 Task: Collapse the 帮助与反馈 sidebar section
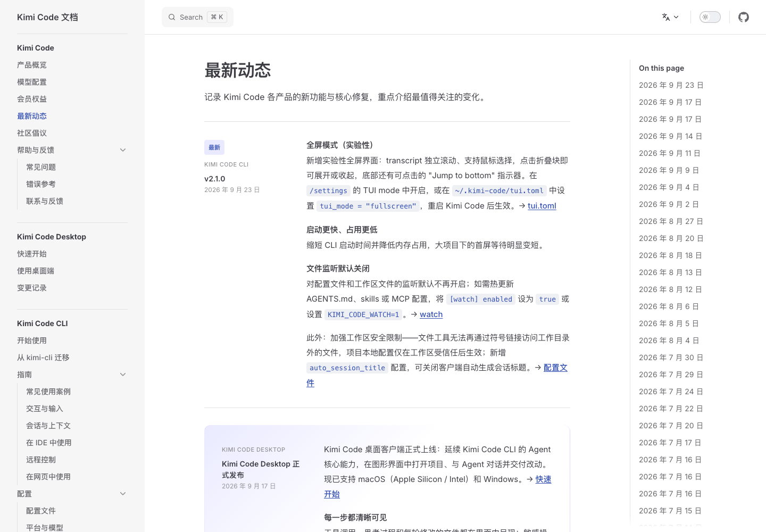click(123, 150)
